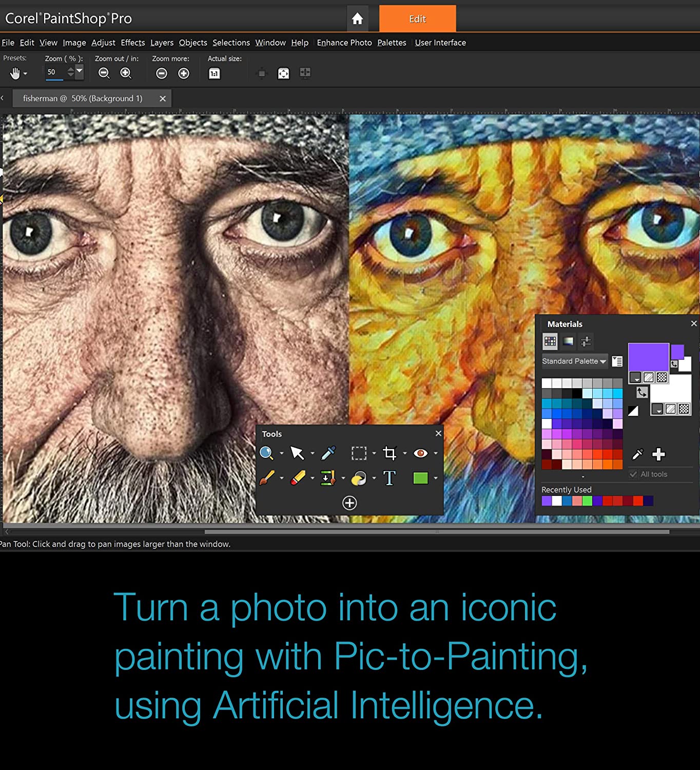Select the Text tool
The image size is (700, 770).
390,478
